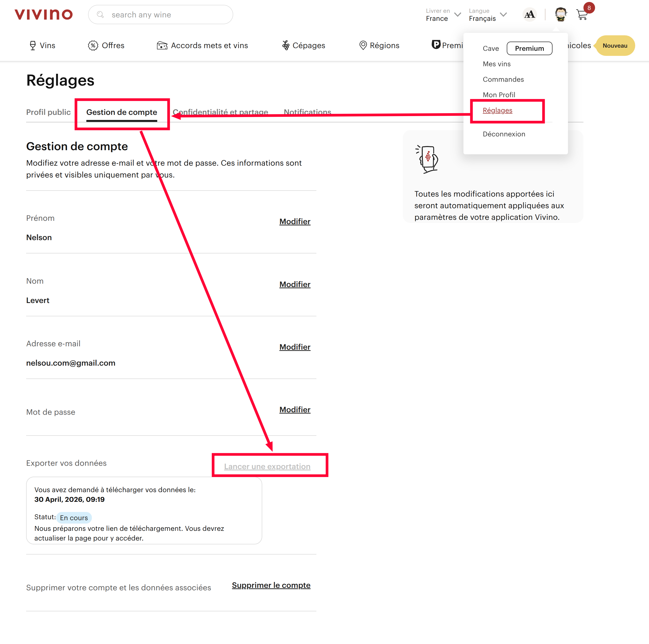This screenshot has width=649, height=644.
Task: Switch to the Notifications tab
Action: pyautogui.click(x=307, y=112)
